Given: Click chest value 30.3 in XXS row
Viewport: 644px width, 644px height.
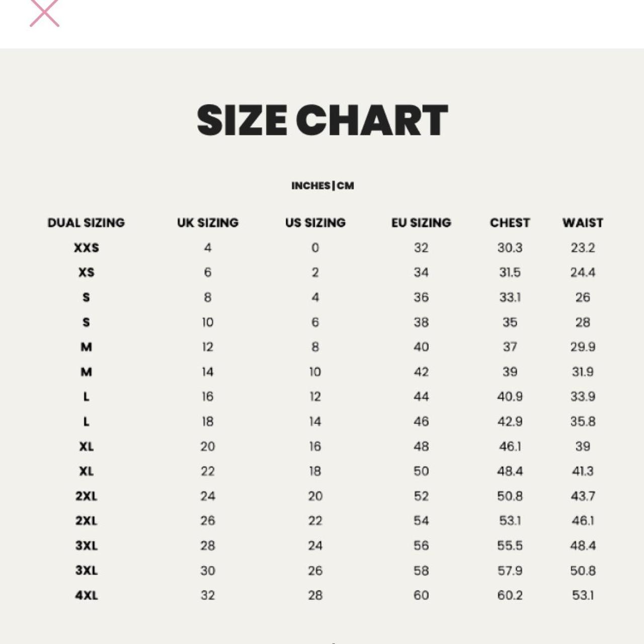Looking at the screenshot, I should tap(510, 248).
